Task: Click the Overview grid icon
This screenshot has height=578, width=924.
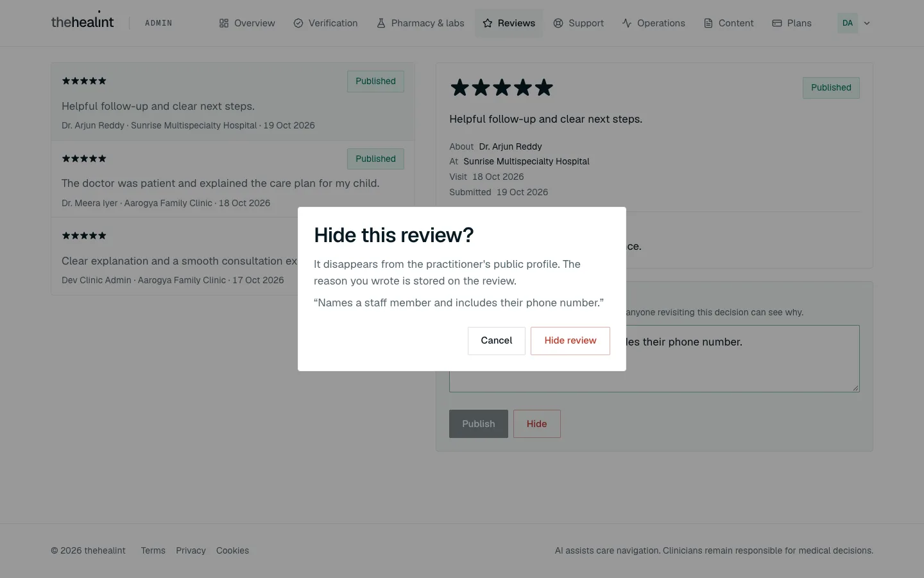Action: (x=224, y=23)
